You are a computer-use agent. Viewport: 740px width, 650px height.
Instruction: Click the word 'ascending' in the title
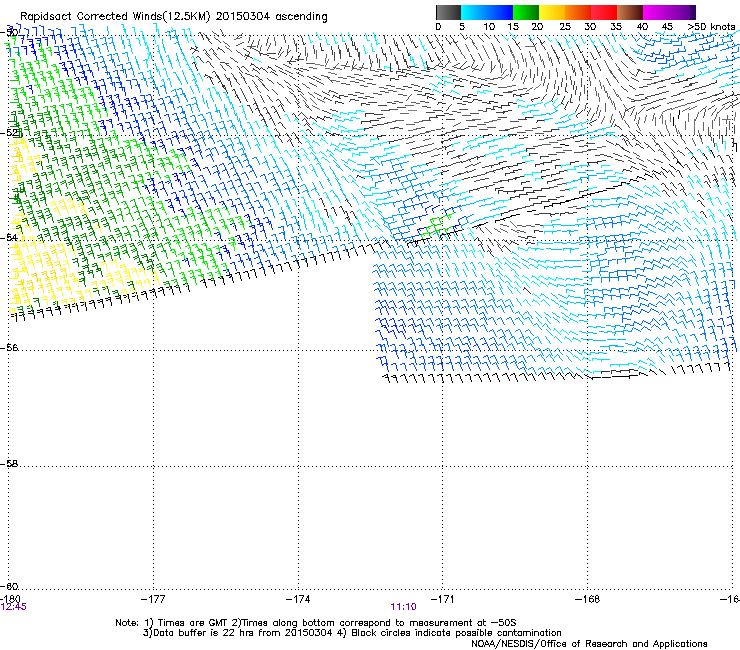pyautogui.click(x=301, y=17)
